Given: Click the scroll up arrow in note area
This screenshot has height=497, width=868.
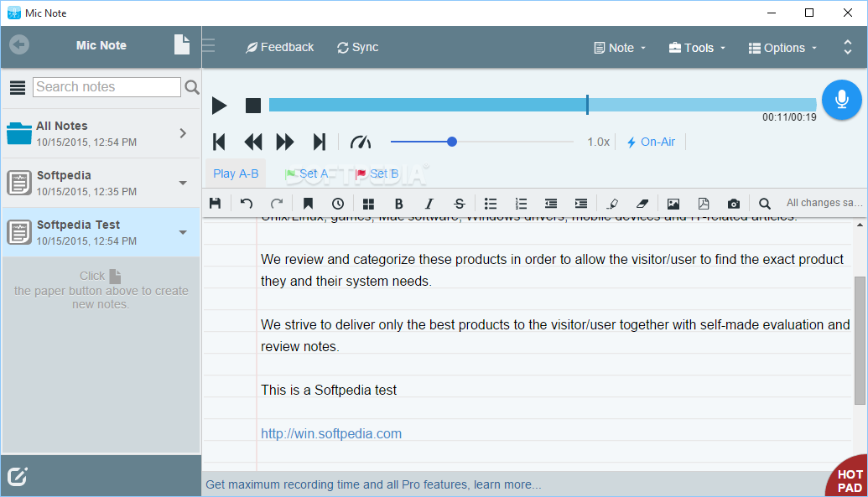Looking at the screenshot, I should pyautogui.click(x=860, y=225).
